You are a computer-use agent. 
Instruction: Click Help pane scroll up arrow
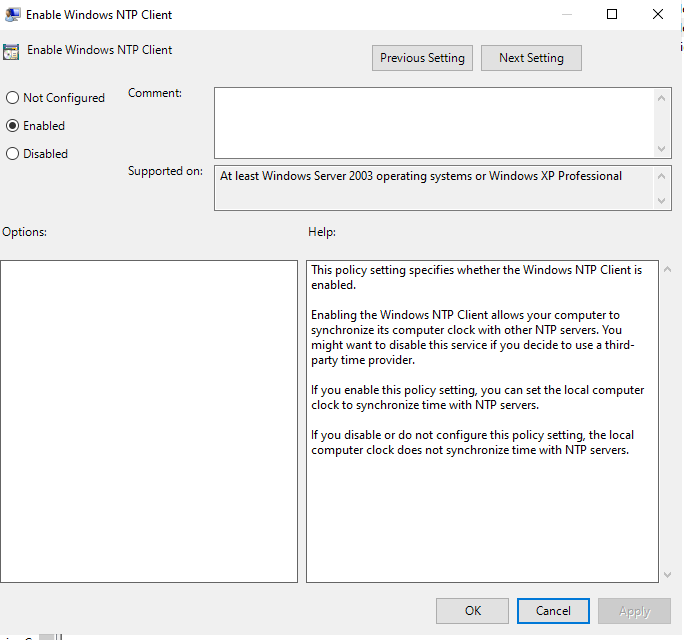[667, 270]
